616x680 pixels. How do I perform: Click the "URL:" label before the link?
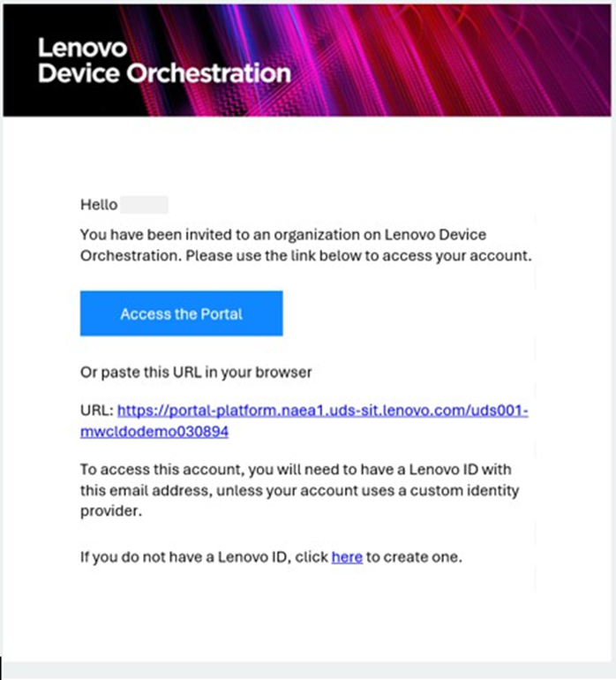(96, 411)
